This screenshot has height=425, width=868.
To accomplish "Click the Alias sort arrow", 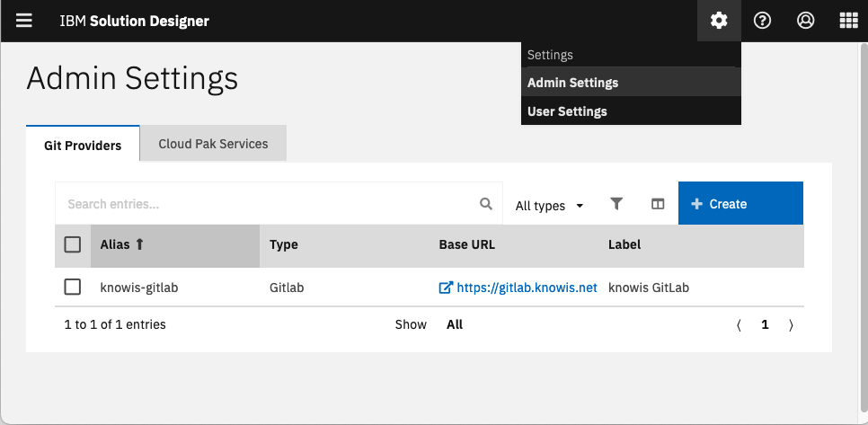I will click(139, 244).
